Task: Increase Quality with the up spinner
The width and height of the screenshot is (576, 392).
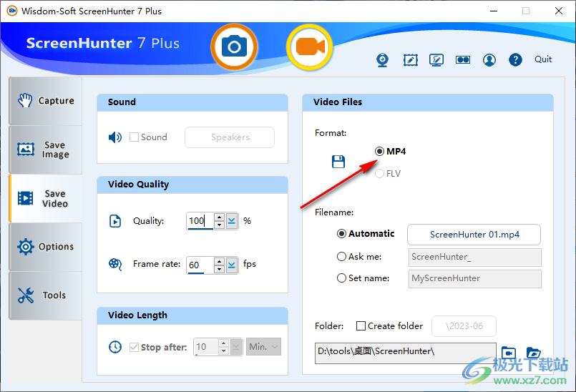Action: click(219, 217)
